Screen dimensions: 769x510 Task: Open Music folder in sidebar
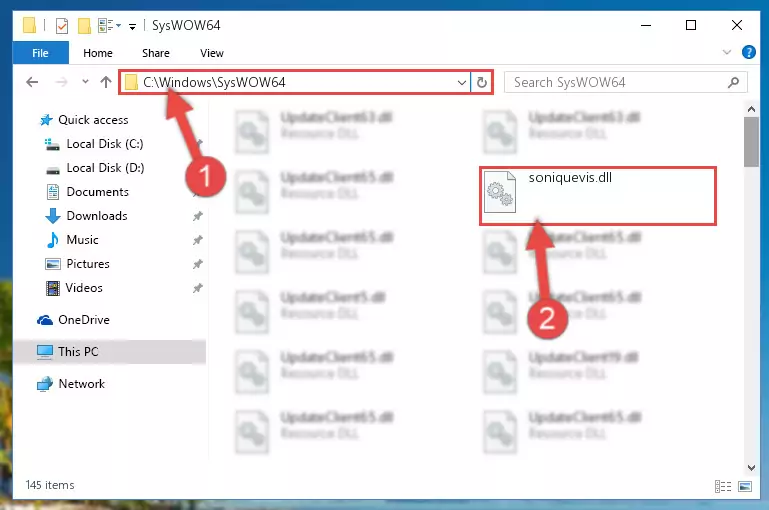82,240
